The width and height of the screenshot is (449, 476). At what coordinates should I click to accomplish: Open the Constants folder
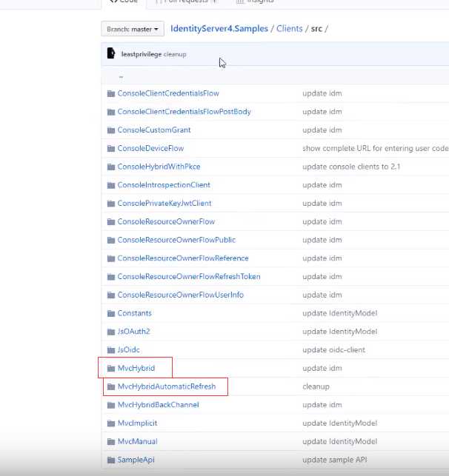(134, 313)
